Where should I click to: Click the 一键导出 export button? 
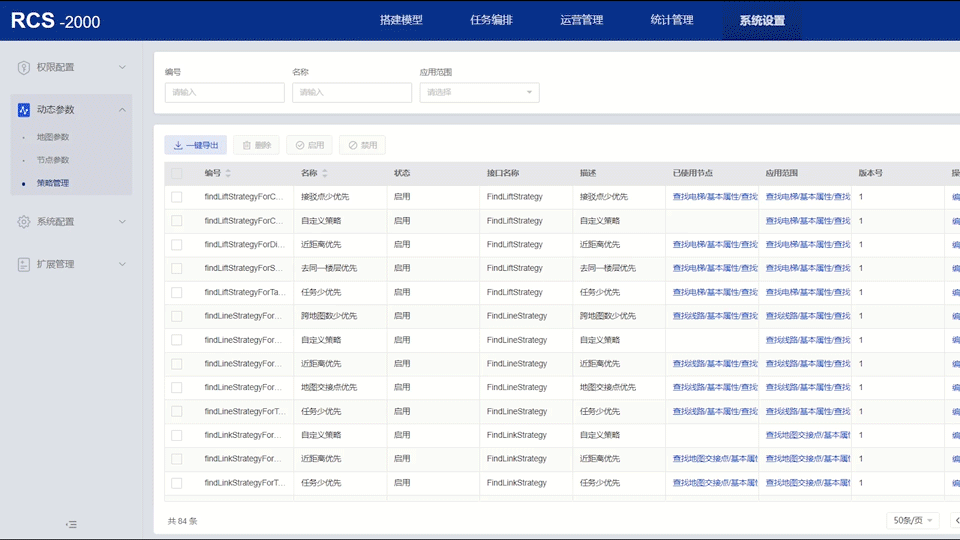pyautogui.click(x=196, y=145)
